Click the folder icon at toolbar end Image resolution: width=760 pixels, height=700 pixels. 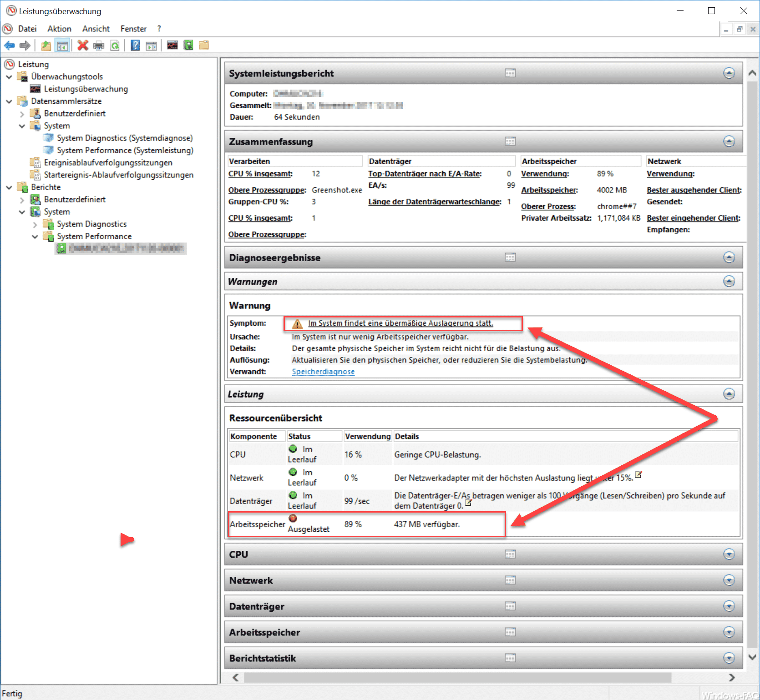(204, 45)
